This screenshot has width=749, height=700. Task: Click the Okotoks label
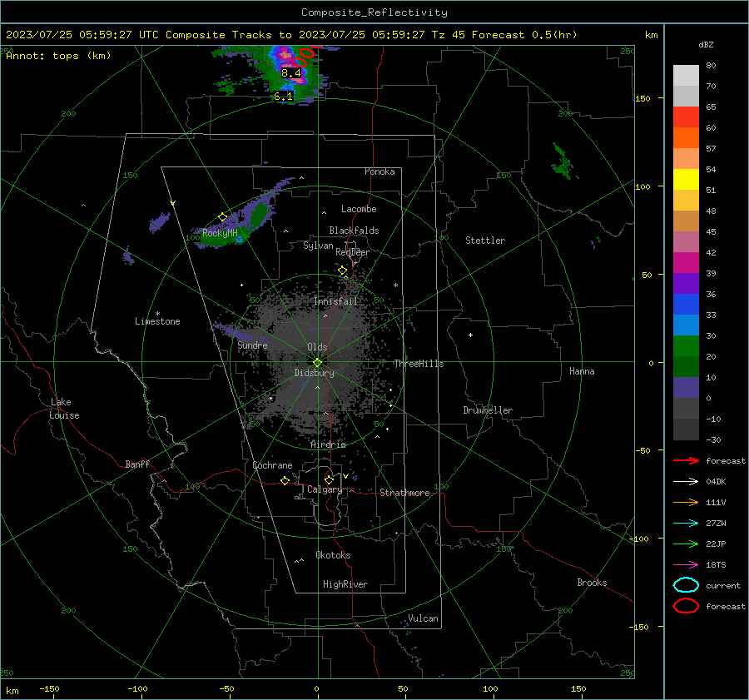pyautogui.click(x=333, y=555)
